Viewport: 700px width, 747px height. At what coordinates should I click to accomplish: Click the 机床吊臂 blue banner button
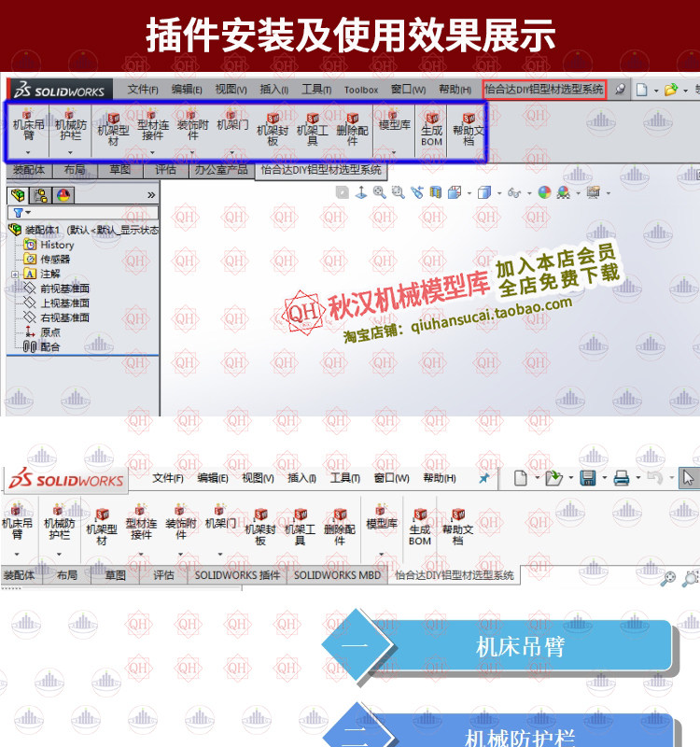(x=520, y=646)
